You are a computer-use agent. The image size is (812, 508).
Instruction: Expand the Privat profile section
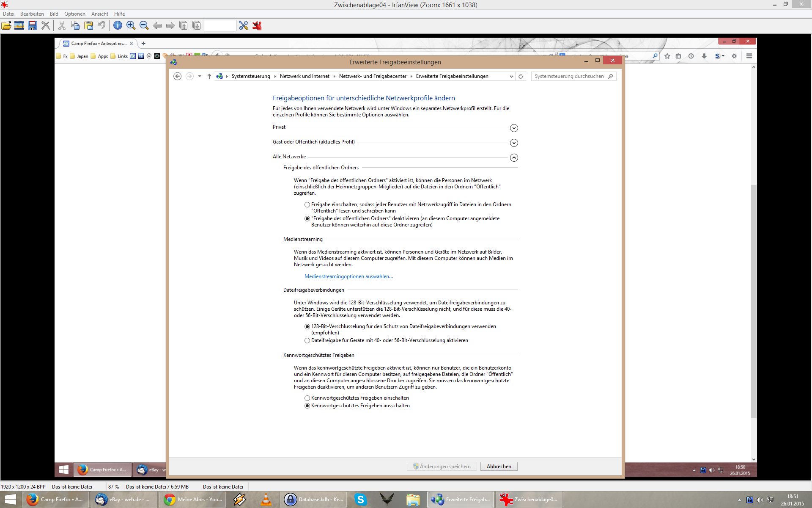point(514,128)
